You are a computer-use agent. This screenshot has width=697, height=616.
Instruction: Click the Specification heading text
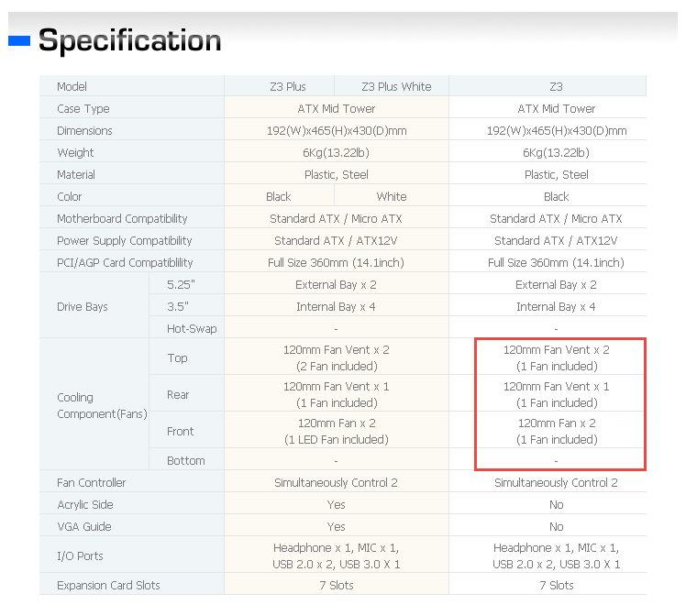tap(130, 40)
